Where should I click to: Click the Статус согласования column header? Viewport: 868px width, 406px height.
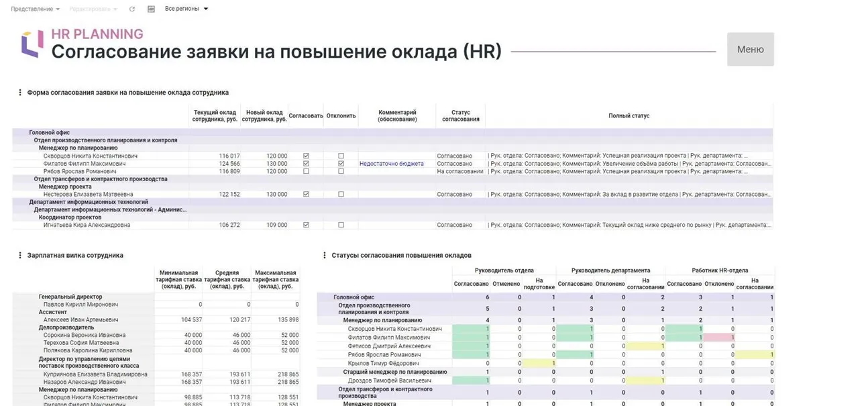pyautogui.click(x=460, y=115)
